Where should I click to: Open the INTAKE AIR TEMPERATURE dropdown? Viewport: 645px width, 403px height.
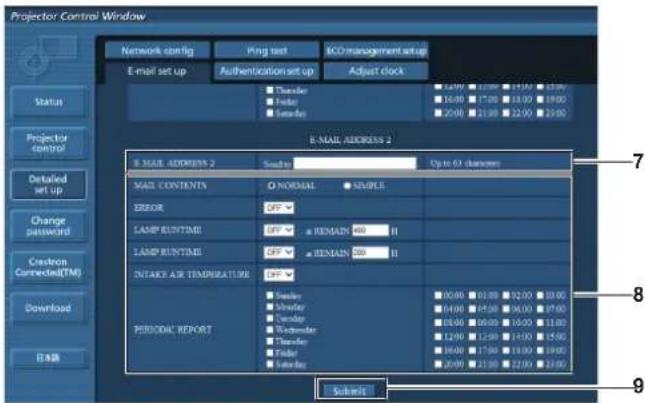click(x=279, y=274)
